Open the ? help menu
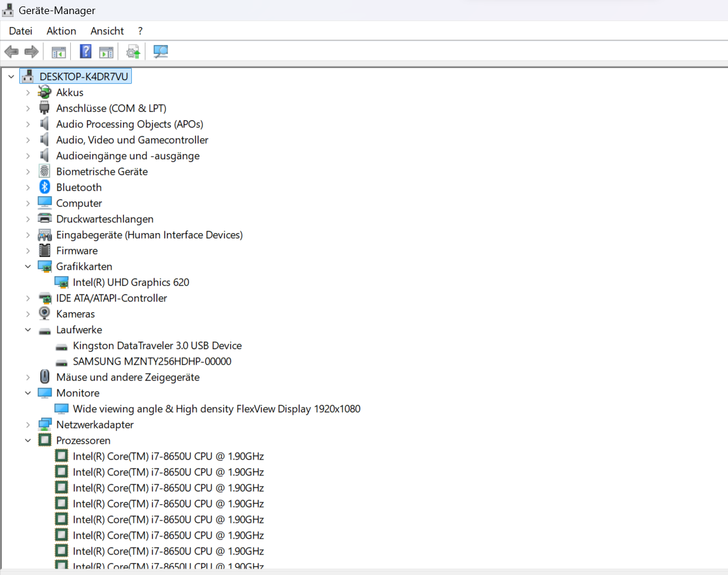Screen dimensions: 728x575 pos(140,31)
